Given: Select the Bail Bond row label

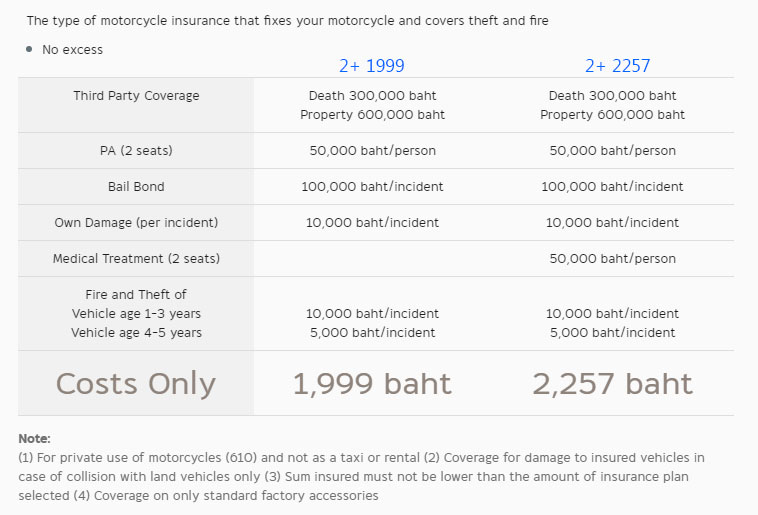Looking at the screenshot, I should [136, 187].
